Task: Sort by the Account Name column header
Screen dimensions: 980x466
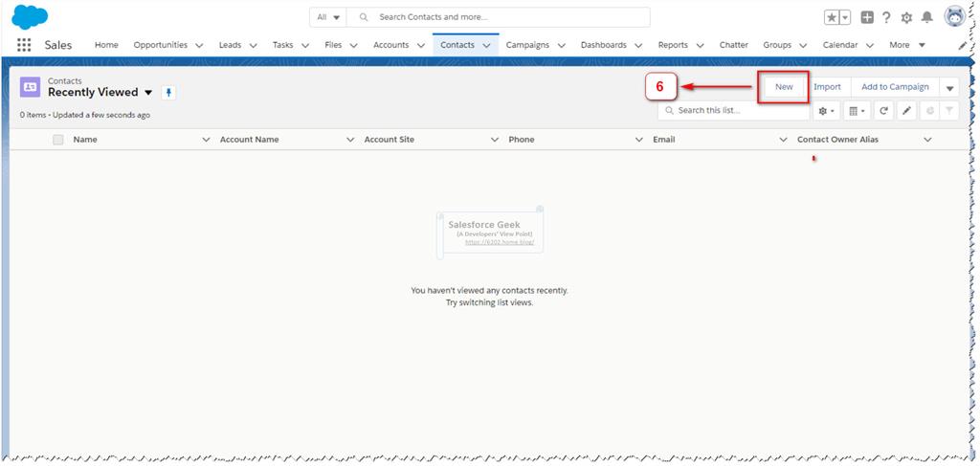Action: [250, 140]
